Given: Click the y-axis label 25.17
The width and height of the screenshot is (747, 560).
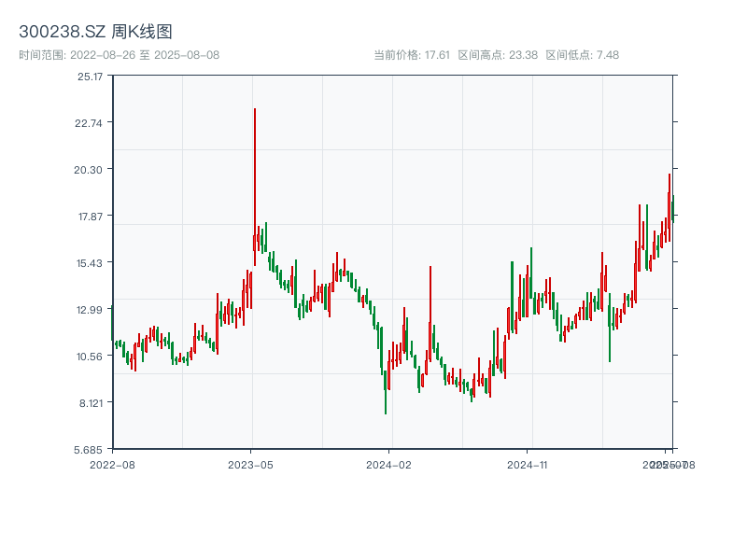Looking at the screenshot, I should pos(90,77).
